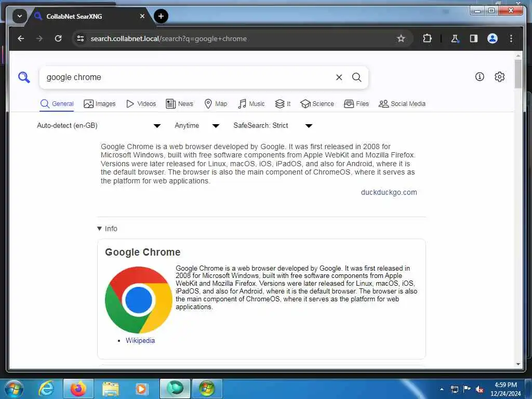Switch to the Images category
The width and height of the screenshot is (532, 399).
99,104
